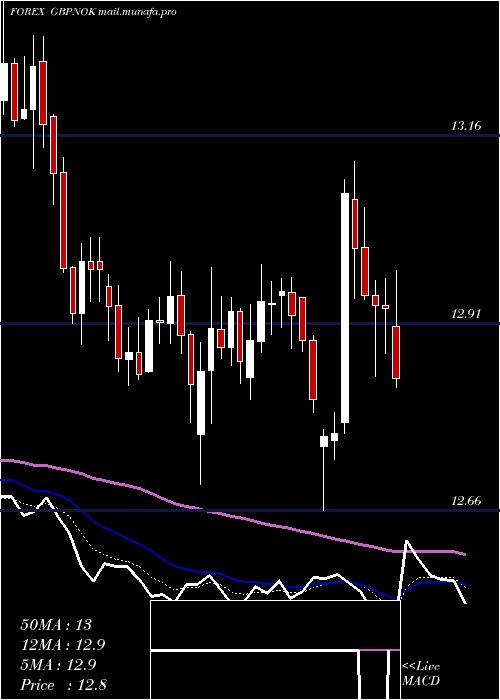Image resolution: width=500 pixels, height=700 pixels.
Task: Click the 12.66 price level label
Action: [x=466, y=500]
